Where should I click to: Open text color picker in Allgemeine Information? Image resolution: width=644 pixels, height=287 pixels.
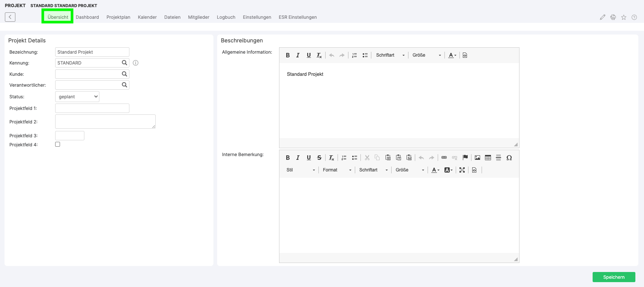[452, 55]
